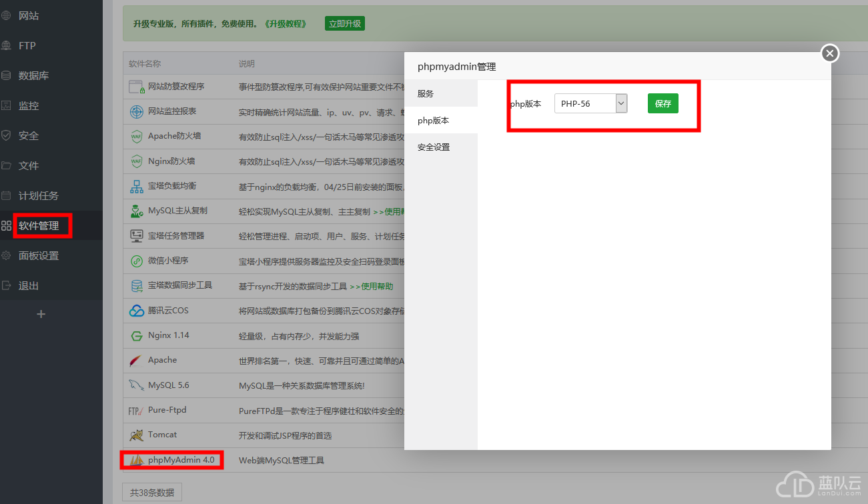Viewport: 868px width, 504px height.
Task: Click the 网站监控报表 name text
Action: (x=172, y=111)
